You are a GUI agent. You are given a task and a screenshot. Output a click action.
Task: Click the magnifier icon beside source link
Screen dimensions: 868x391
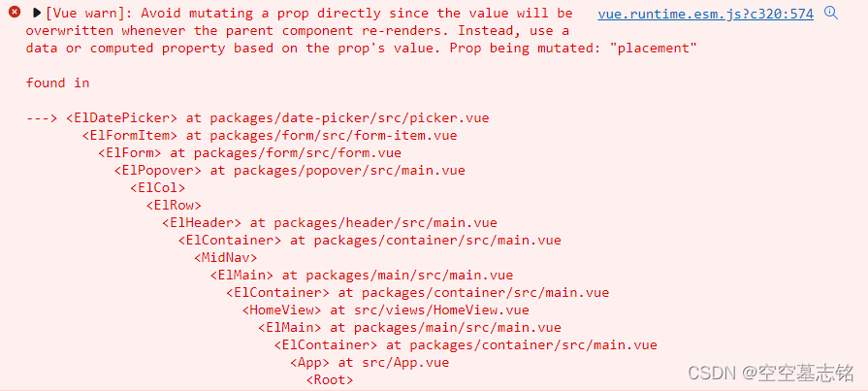[x=830, y=13]
